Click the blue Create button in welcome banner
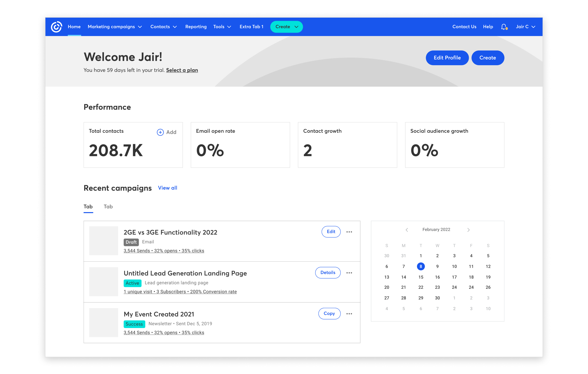 [x=488, y=58]
